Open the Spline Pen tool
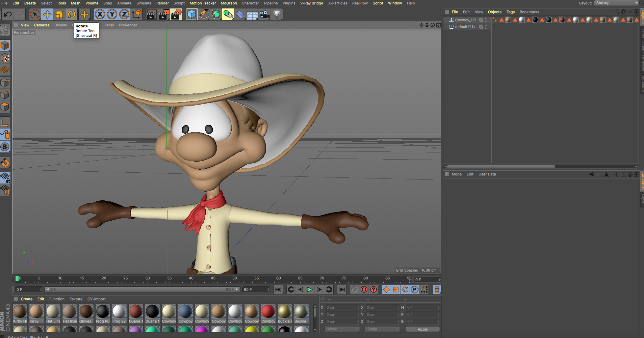The height and width of the screenshot is (338, 644). pos(204,14)
